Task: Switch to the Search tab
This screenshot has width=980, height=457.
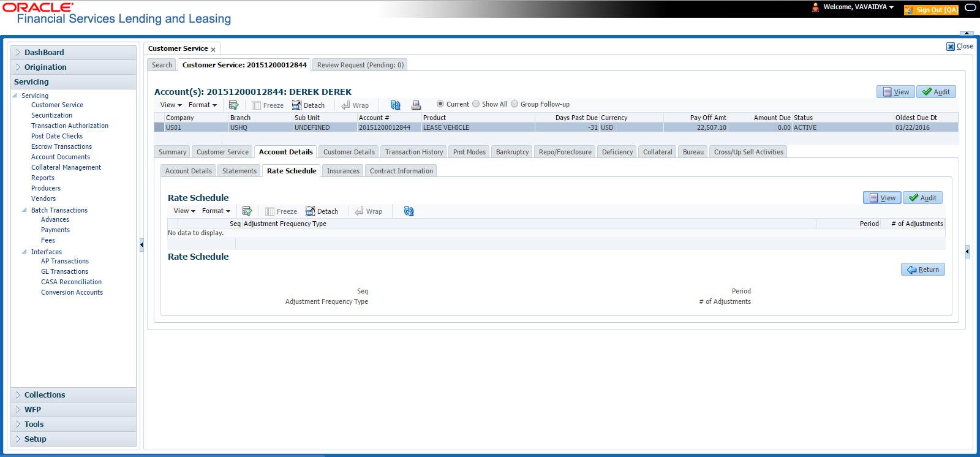Action: 162,65
